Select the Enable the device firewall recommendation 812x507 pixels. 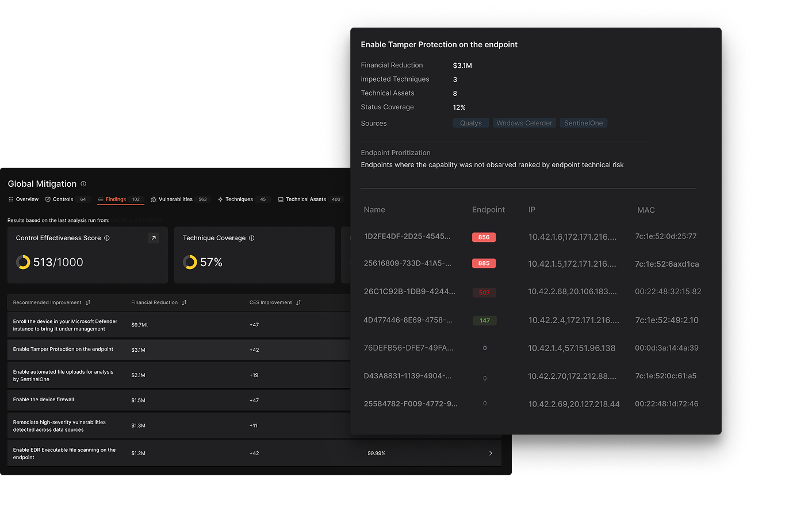click(44, 400)
